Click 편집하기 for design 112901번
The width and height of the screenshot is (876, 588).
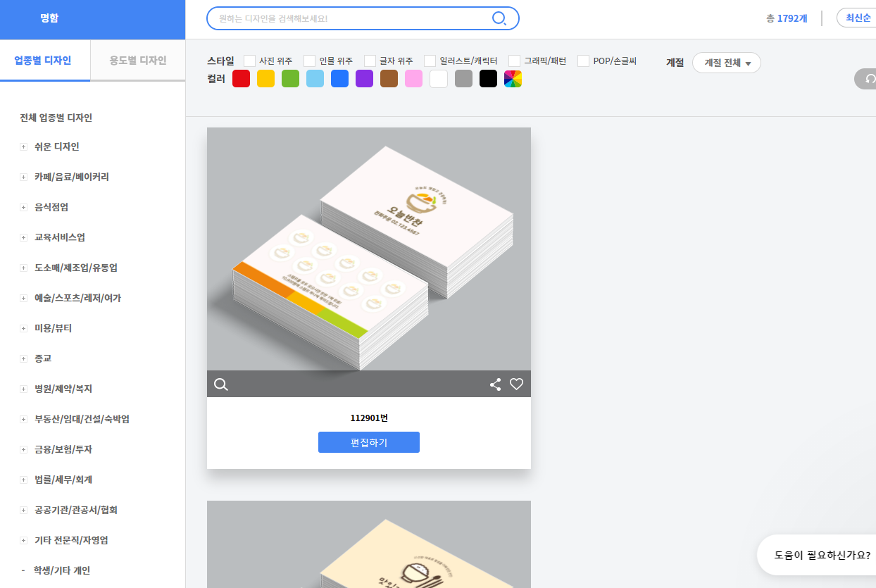[x=369, y=442]
